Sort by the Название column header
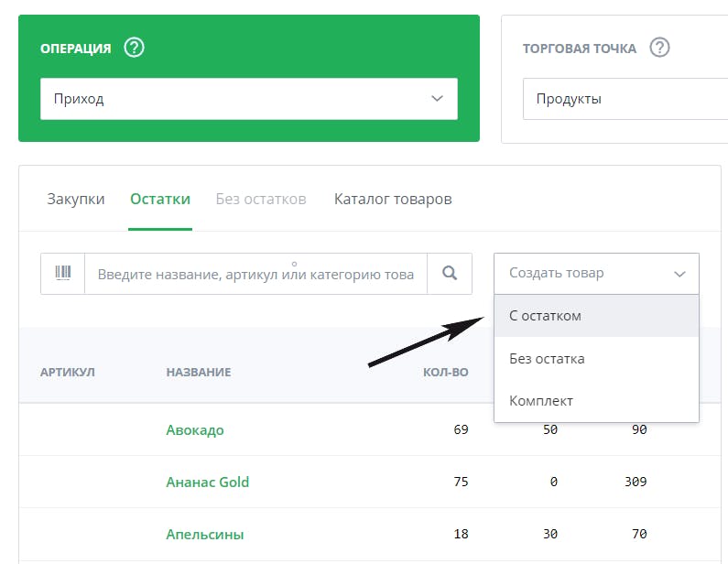 tap(199, 373)
